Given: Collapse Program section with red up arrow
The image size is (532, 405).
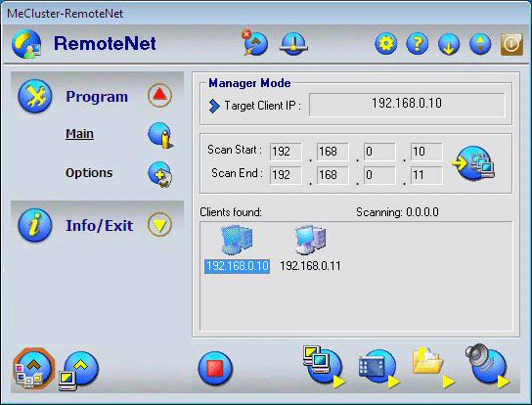Looking at the screenshot, I should coord(159,95).
